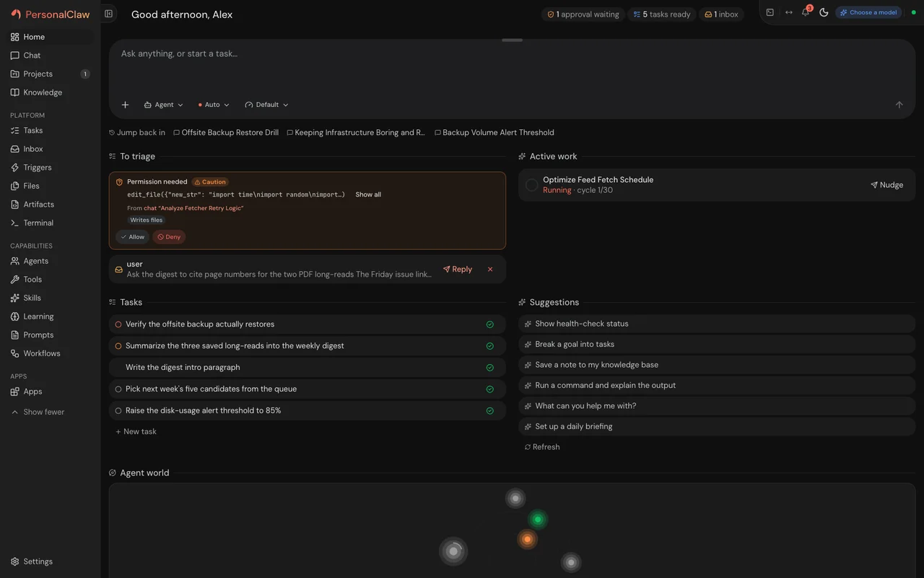The height and width of the screenshot is (578, 924).
Task: Open Inbox in the sidebar
Action: pyautogui.click(x=50, y=150)
